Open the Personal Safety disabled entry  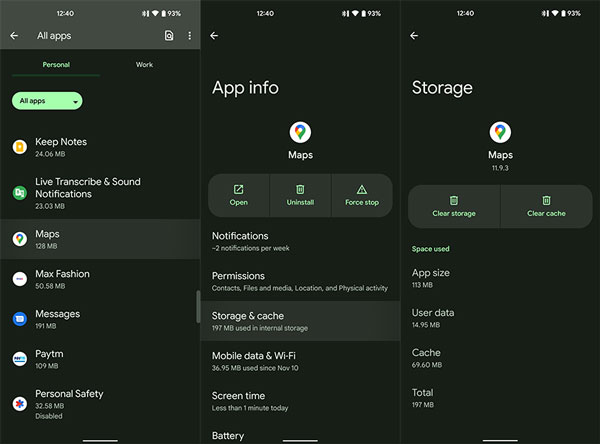tap(100, 404)
